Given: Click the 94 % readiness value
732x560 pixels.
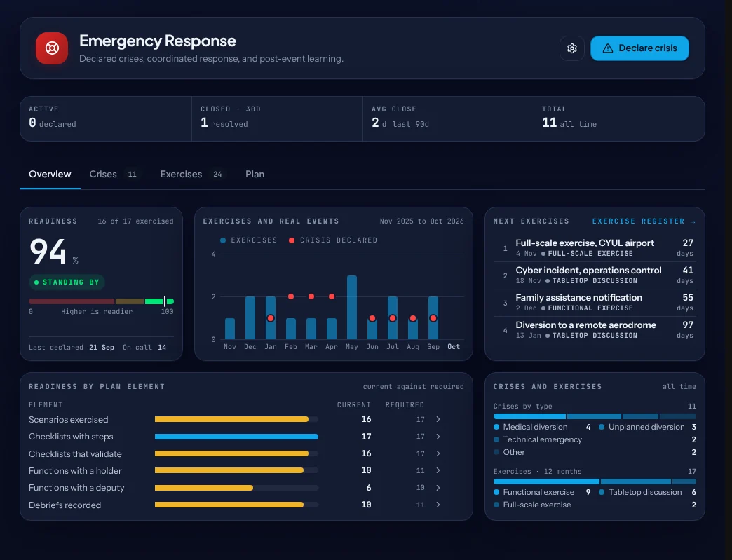Looking at the screenshot, I should tap(54, 252).
